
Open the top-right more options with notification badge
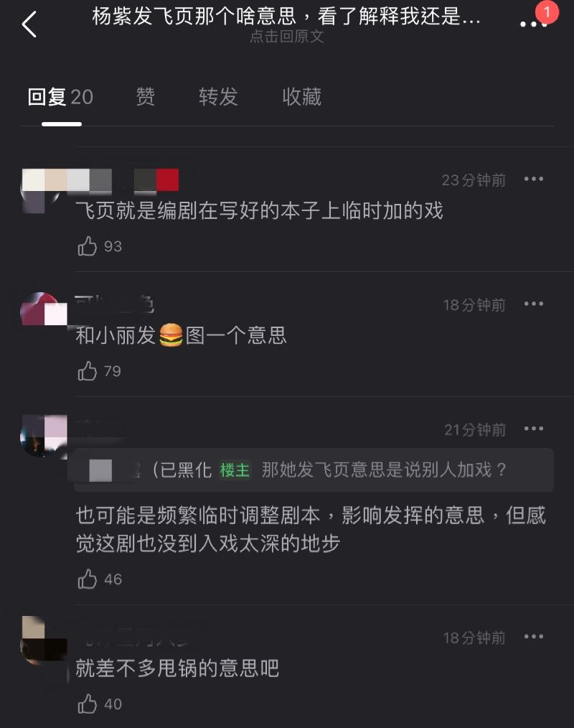tap(534, 23)
